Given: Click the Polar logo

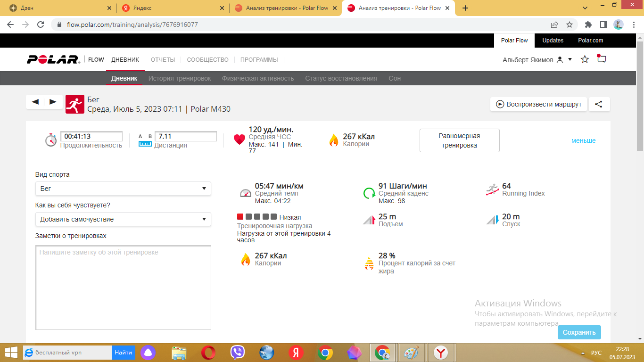Looking at the screenshot, I should (x=53, y=59).
